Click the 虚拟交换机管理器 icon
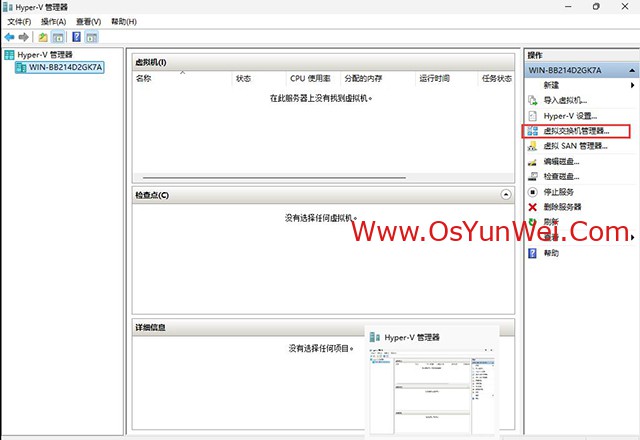This screenshot has width=640, height=440. [x=533, y=131]
